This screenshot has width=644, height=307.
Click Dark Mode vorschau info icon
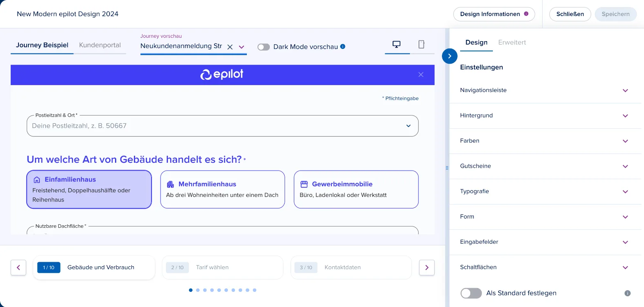point(343,46)
